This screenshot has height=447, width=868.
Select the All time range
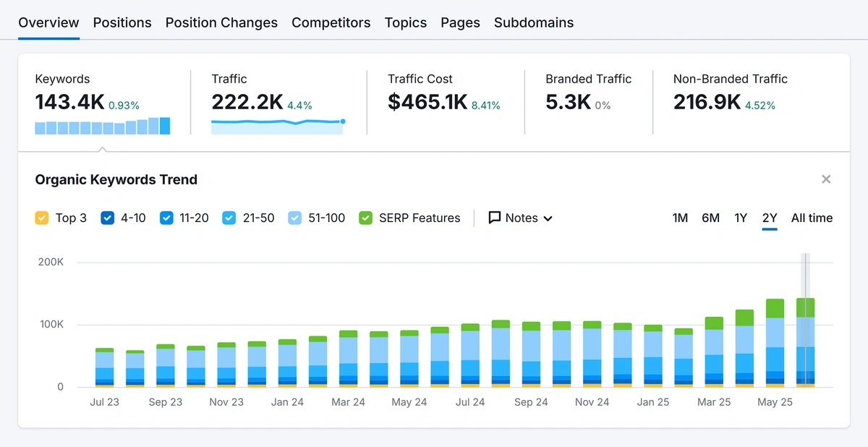(x=812, y=218)
